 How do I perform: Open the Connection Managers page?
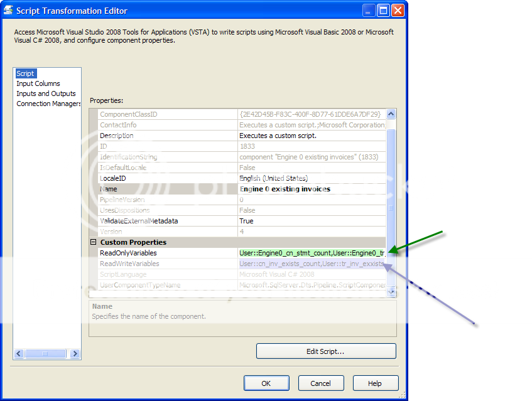[48, 104]
